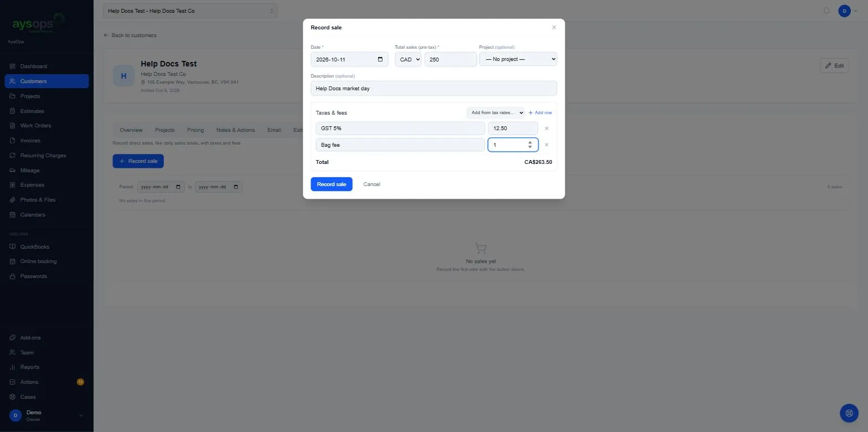Open Calendars in the sidebar

[46, 215]
